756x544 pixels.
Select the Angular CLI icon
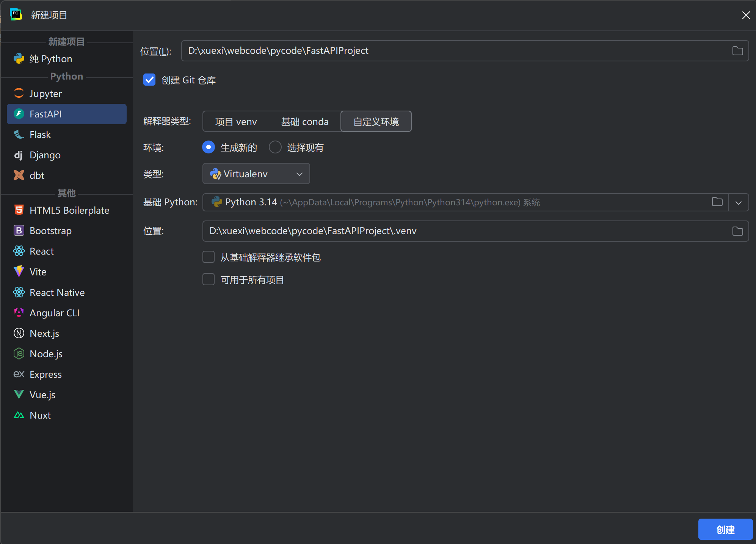pyautogui.click(x=19, y=313)
